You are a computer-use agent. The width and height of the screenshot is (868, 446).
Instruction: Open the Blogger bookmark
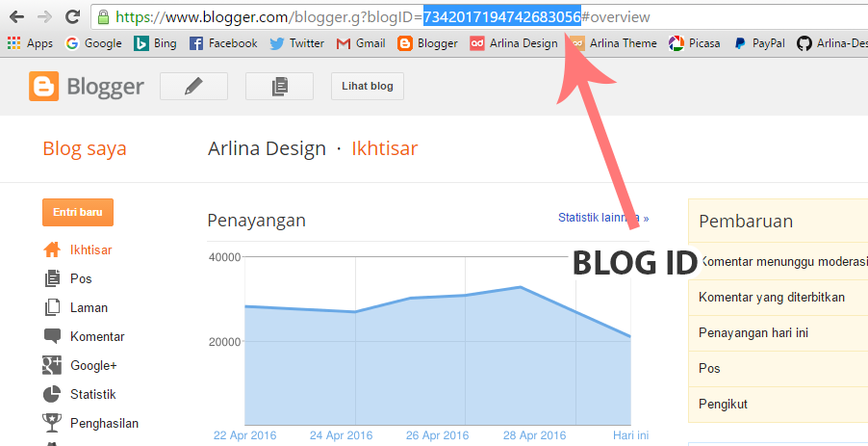pyautogui.click(x=428, y=43)
